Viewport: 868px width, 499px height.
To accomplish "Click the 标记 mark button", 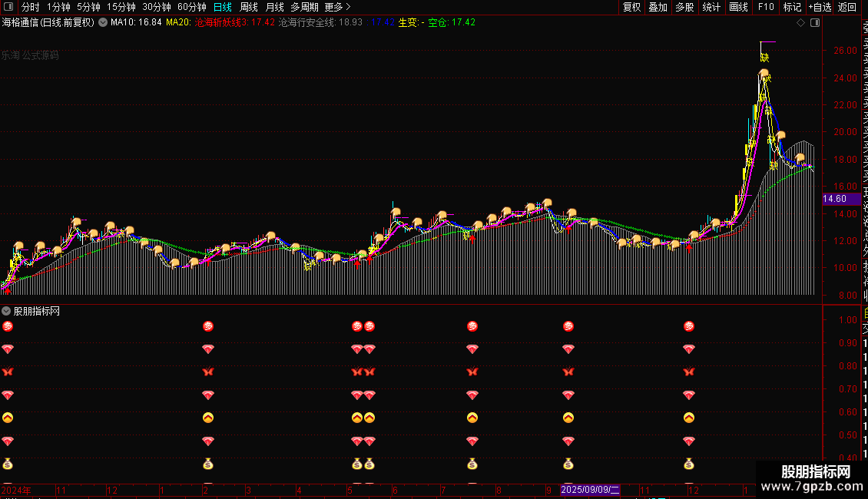I will pyautogui.click(x=792, y=7).
